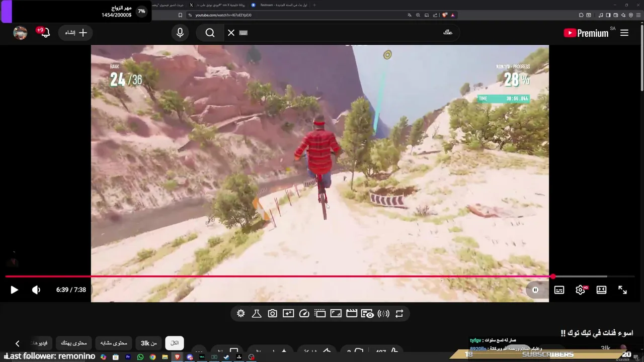
Task: Open the enhancer settings gear icon
Action: 240,313
